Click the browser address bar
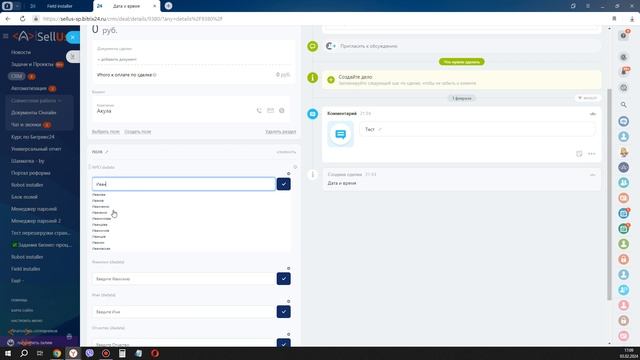The height and width of the screenshot is (360, 640). (318, 19)
